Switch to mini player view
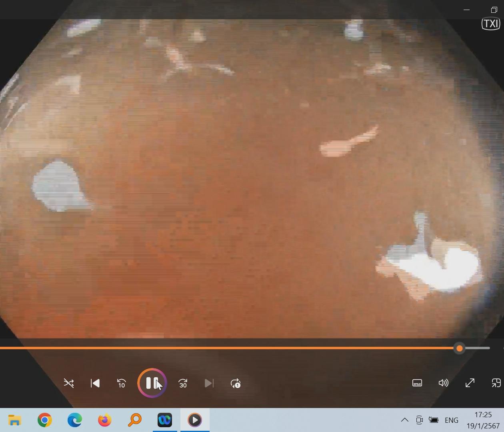The height and width of the screenshot is (432, 504). 496,383
